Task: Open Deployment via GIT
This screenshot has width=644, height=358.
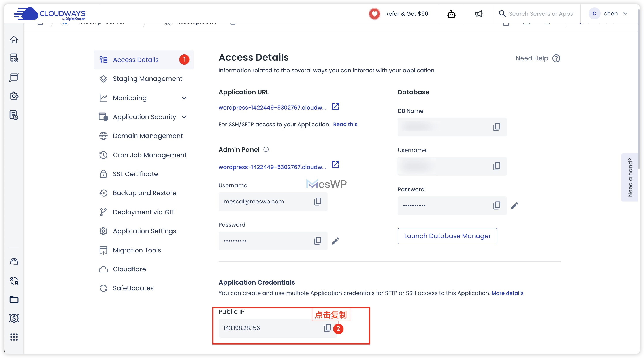Action: point(143,212)
